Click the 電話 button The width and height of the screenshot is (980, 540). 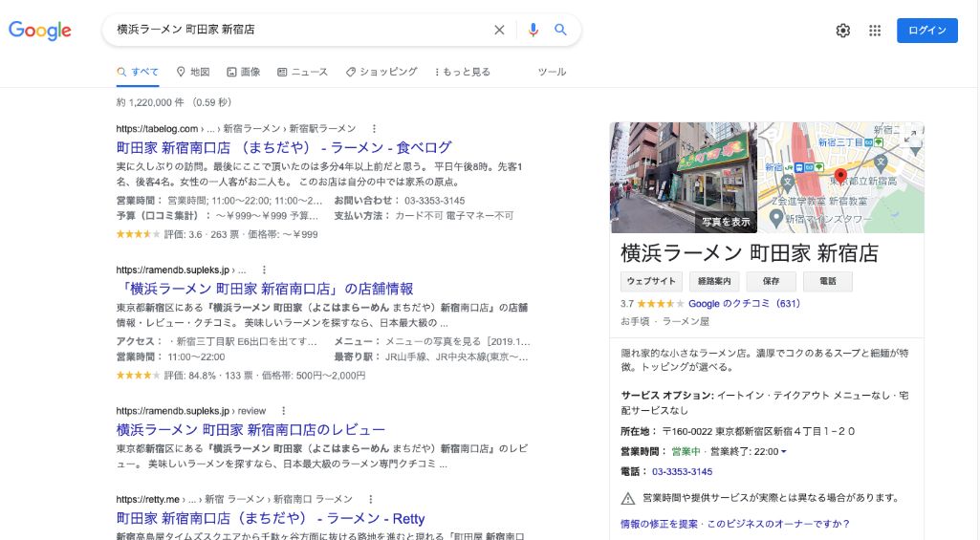pyautogui.click(x=827, y=281)
